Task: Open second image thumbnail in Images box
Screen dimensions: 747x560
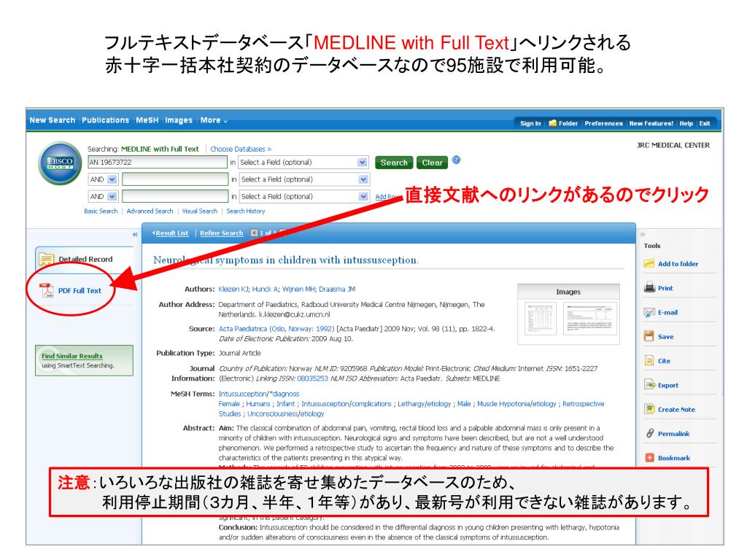Action: (589, 319)
